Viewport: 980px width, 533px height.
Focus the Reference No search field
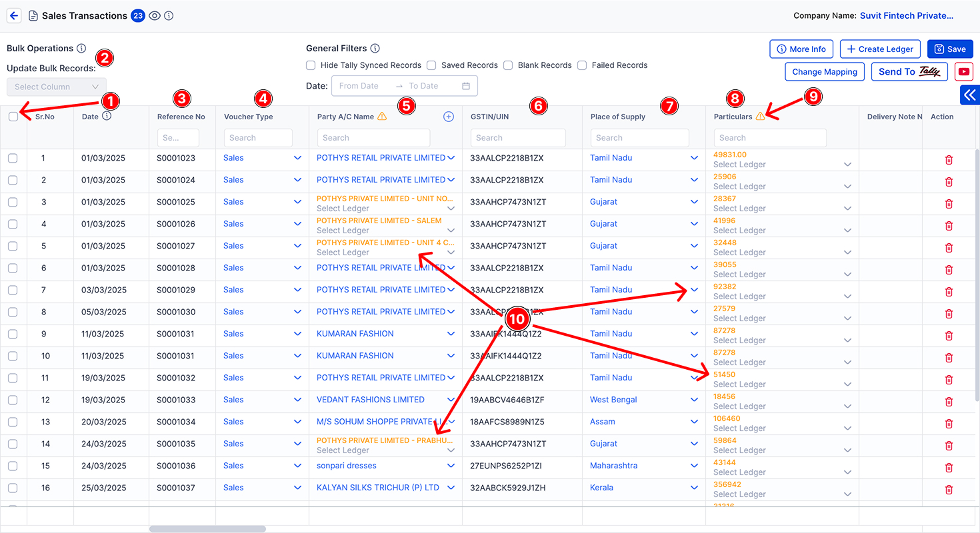[178, 138]
